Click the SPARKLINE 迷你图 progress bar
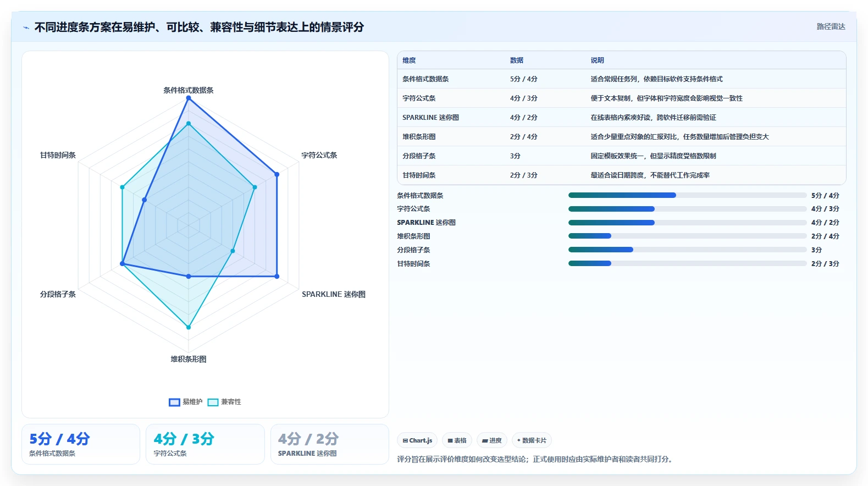This screenshot has width=868, height=486. pos(688,223)
